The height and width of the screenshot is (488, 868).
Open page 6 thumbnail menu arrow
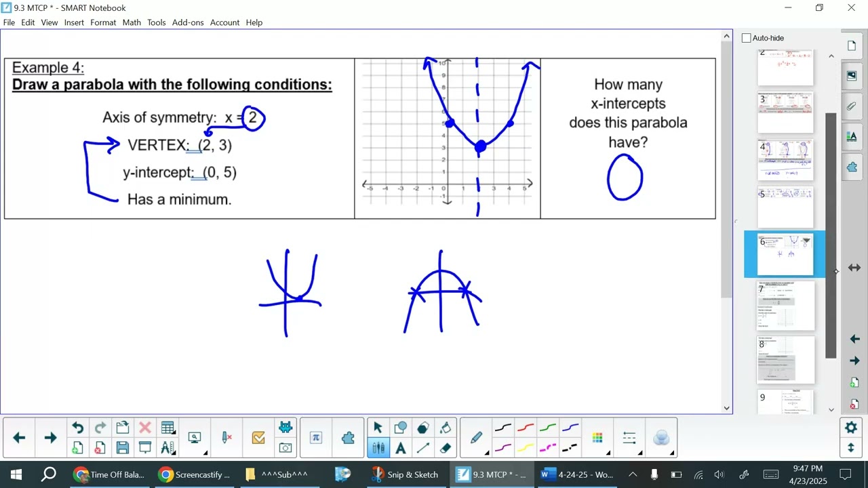(806, 241)
